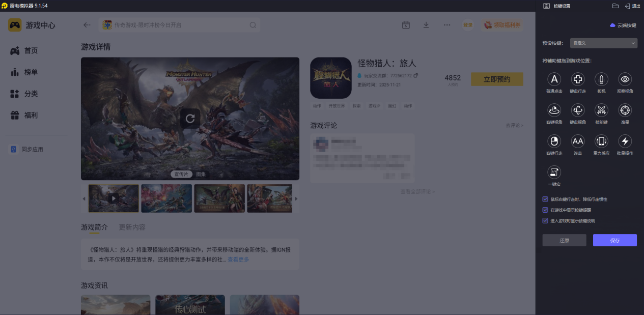Open 云端按键 cloud keys
644x315 pixels.
click(x=623, y=25)
